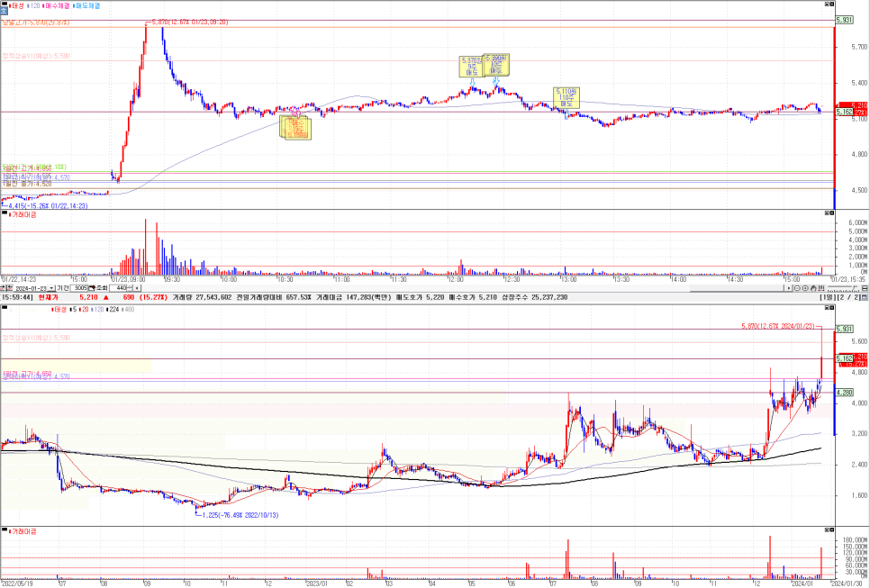Viewport: 870px width, 588px height.
Task: Click the 15:59:44 time display
Action: (x=16, y=297)
